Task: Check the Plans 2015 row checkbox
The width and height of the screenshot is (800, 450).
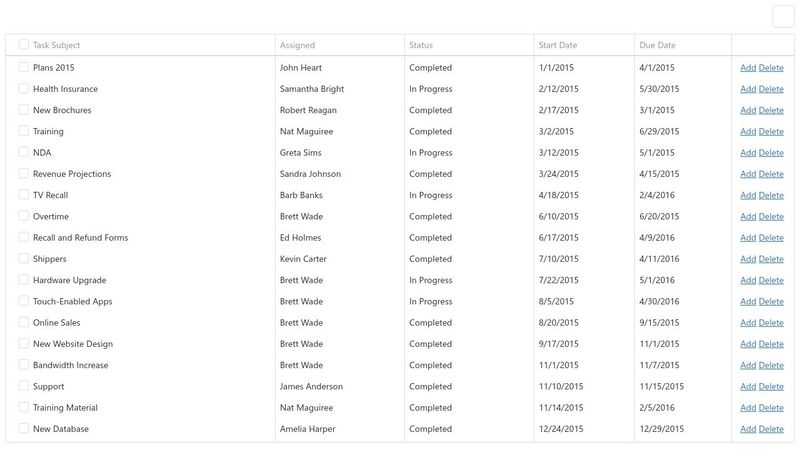Action: (x=24, y=67)
